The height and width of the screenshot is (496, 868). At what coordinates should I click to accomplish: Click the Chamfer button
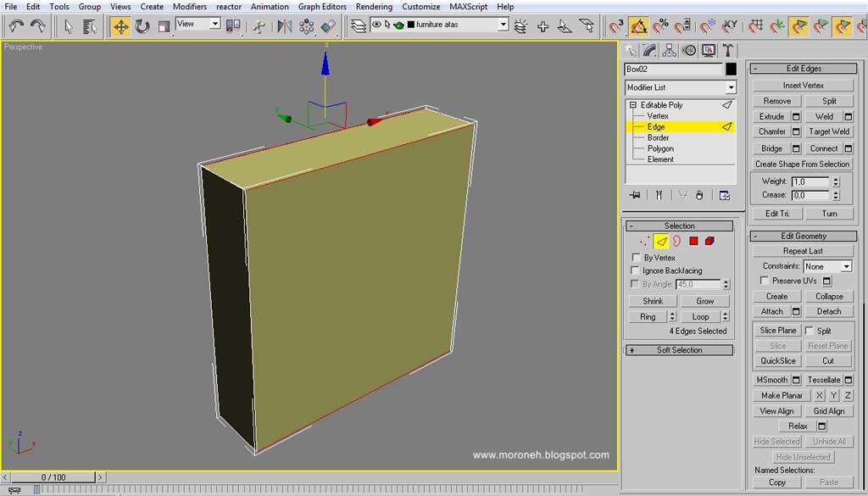pos(771,132)
